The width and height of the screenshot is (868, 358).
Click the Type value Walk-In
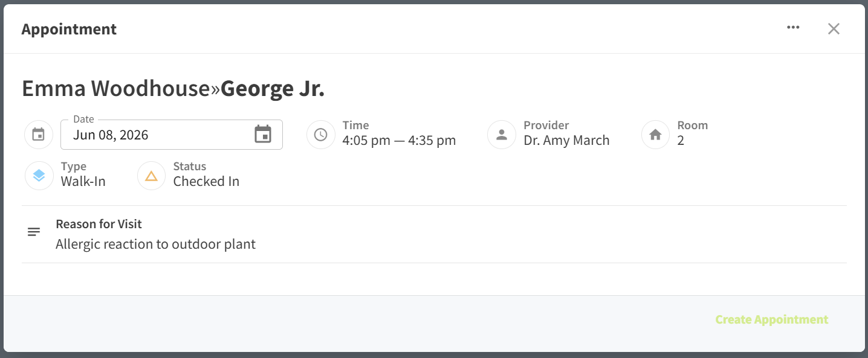click(x=83, y=181)
